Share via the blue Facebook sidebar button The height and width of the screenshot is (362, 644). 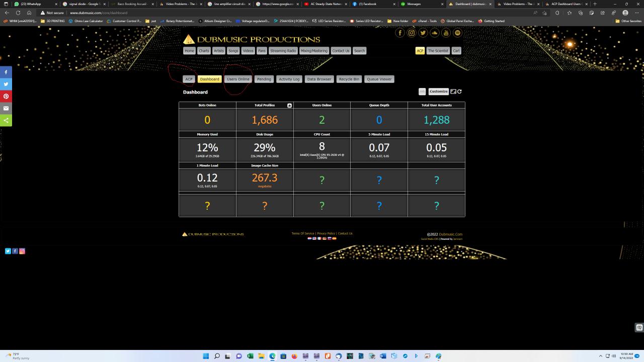tap(6, 72)
